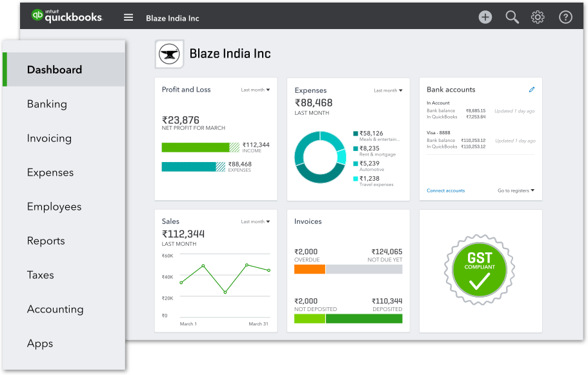Click the ₹2,000 overdue amount
588x375 pixels.
[306, 252]
